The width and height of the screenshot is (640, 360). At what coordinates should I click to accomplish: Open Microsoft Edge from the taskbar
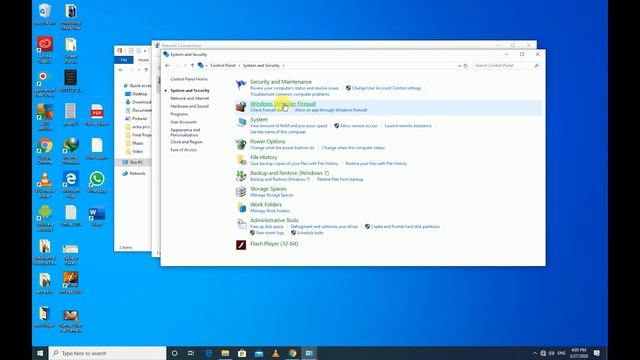point(209,353)
